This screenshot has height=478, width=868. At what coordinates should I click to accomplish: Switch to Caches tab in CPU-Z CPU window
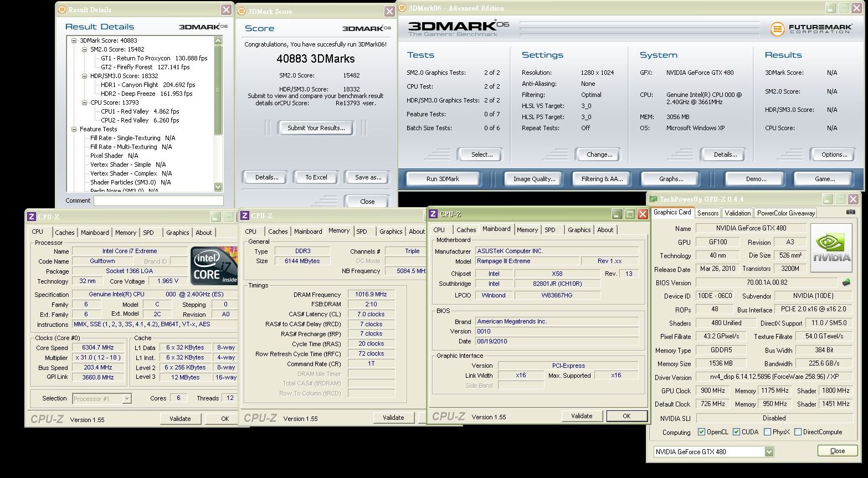pyautogui.click(x=65, y=233)
